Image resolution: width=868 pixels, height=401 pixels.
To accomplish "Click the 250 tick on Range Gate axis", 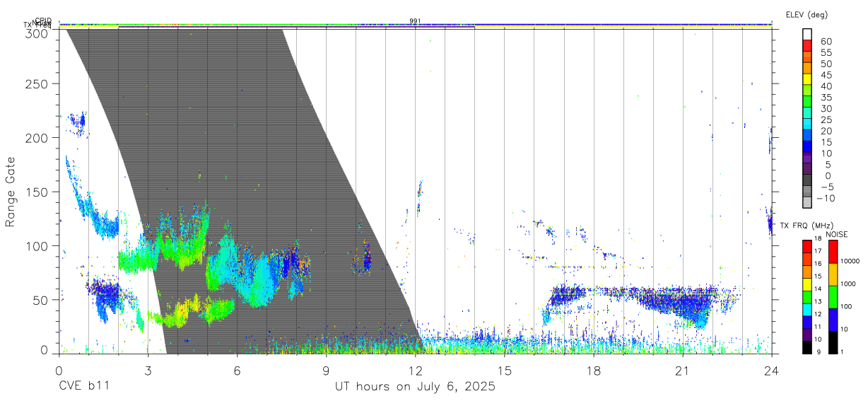I will pos(37,83).
